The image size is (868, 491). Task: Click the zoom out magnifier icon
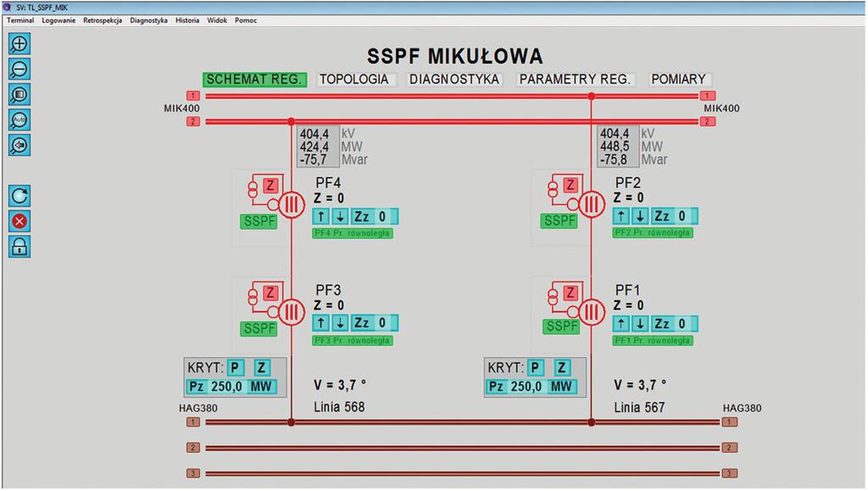(19, 70)
